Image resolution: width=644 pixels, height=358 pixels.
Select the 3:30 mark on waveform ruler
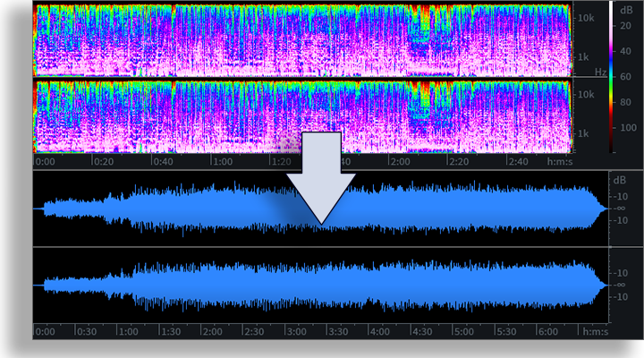click(338, 331)
